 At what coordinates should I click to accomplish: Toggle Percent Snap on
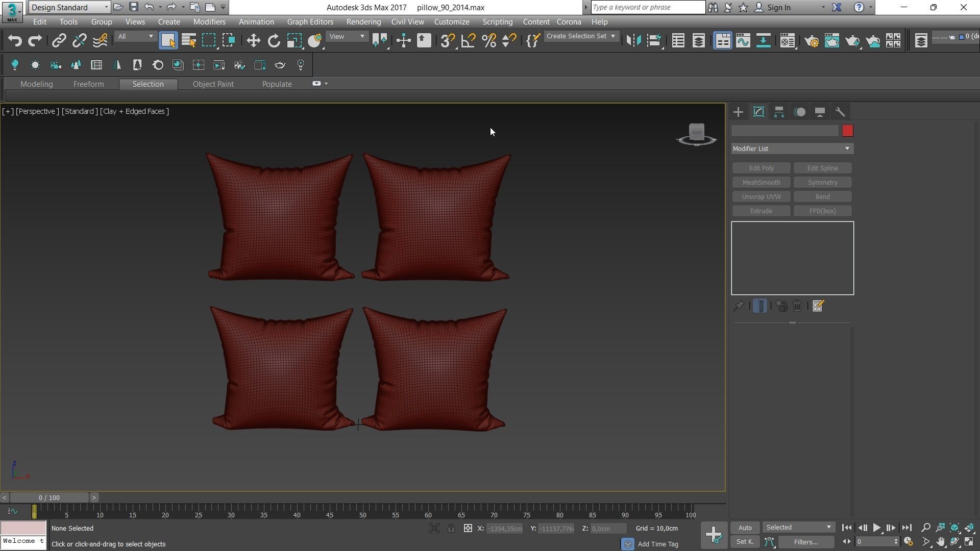(489, 41)
